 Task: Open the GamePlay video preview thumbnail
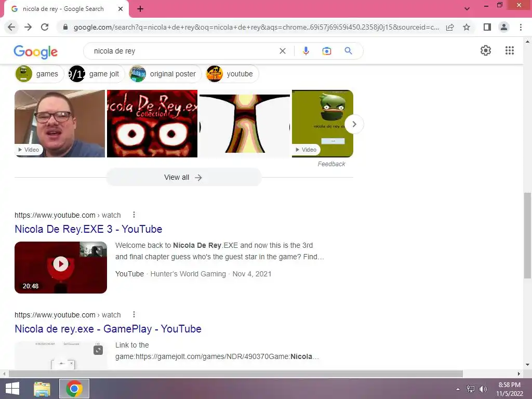pos(61,355)
